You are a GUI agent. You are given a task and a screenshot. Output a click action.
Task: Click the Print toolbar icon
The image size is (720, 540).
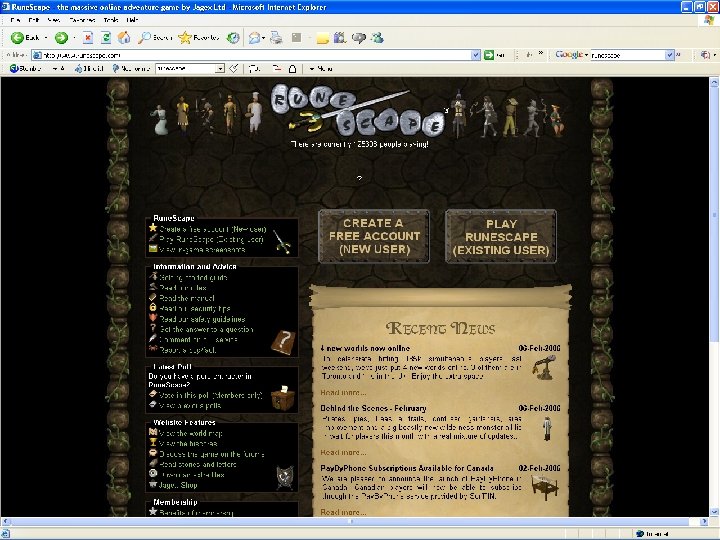pos(276,38)
